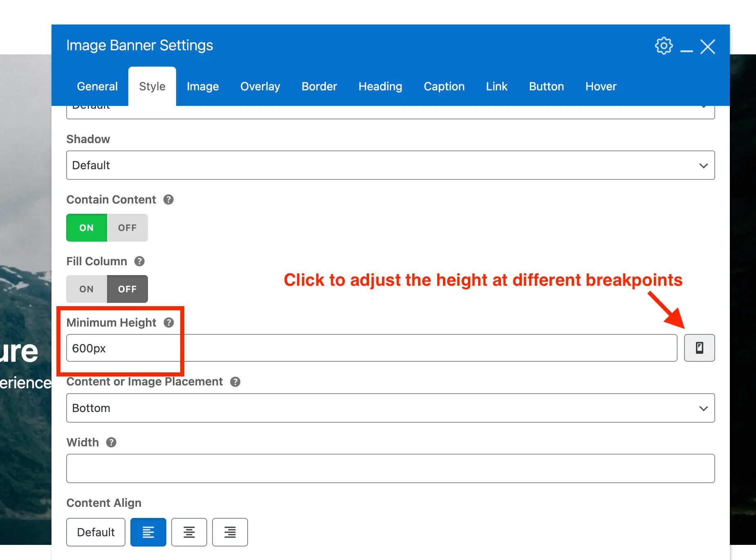Screen dimensions: 756x560
Task: Open the Content or Image Placement dropdown
Action: pyautogui.click(x=390, y=408)
